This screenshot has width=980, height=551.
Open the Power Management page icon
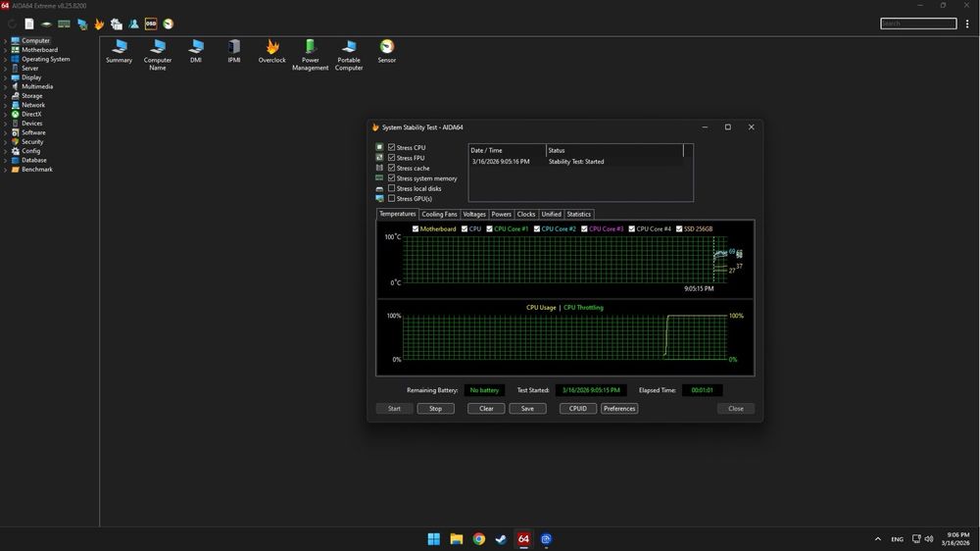point(310,54)
